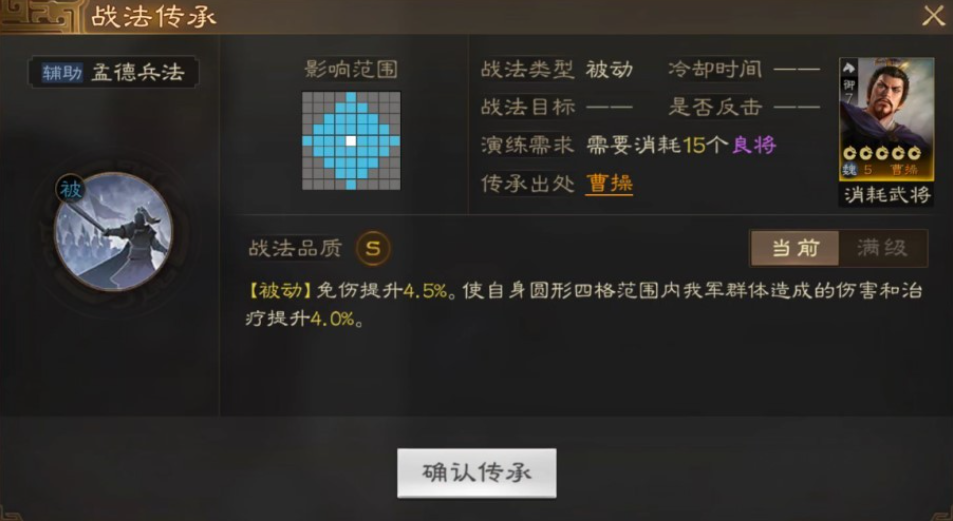This screenshot has height=521, width=953.
Task: Click the 魏 faction badge on card
Action: pos(849,170)
